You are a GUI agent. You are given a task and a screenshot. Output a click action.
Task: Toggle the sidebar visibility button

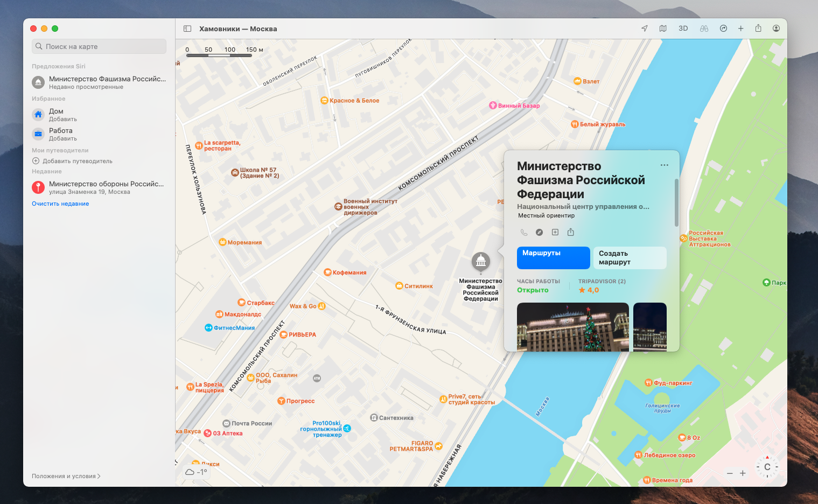[187, 29]
